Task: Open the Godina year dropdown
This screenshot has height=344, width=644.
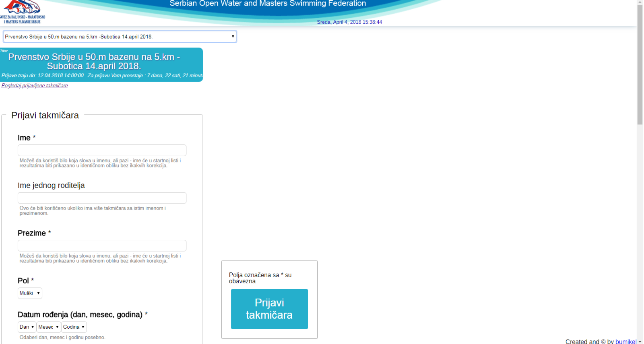Action: [x=74, y=327]
